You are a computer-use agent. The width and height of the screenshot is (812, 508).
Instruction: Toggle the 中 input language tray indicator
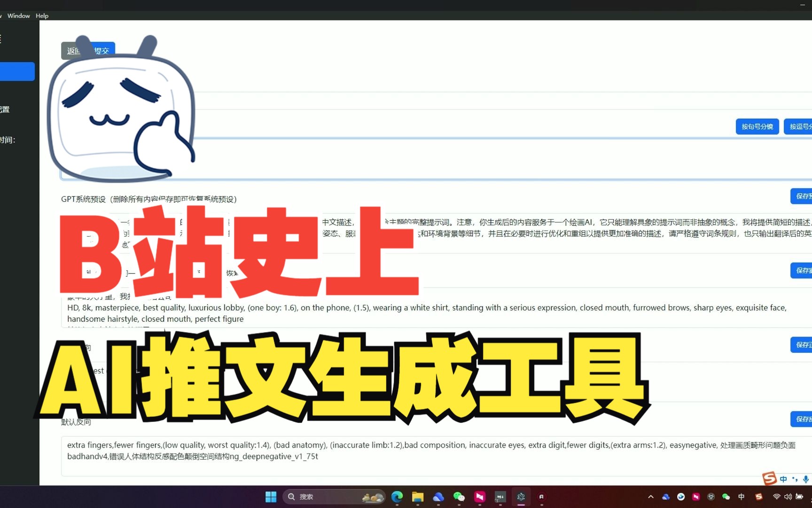[742, 497]
